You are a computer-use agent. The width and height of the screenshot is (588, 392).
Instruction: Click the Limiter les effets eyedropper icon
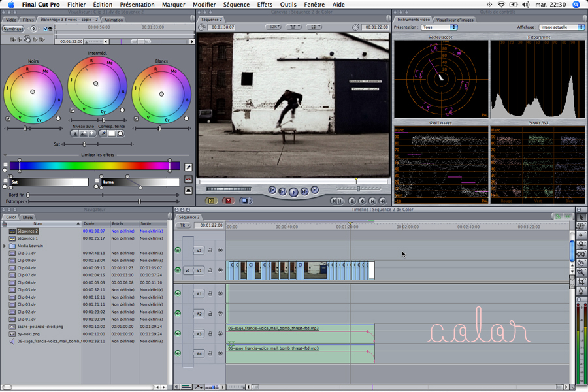[188, 167]
